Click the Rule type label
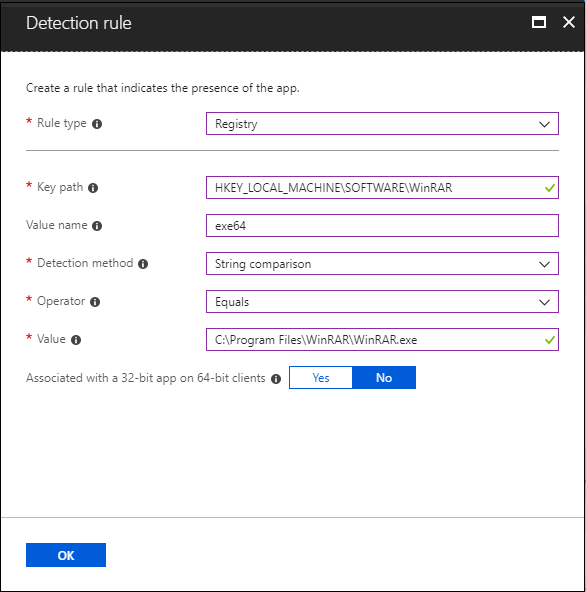586x592 pixels. tap(62, 123)
